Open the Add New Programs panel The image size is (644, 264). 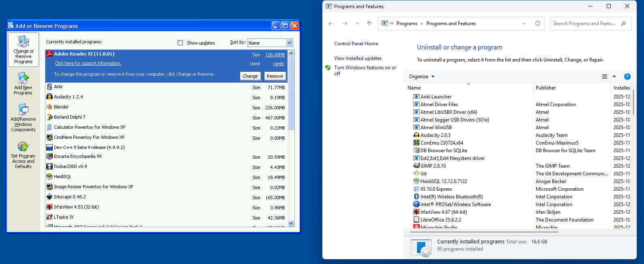point(23,84)
